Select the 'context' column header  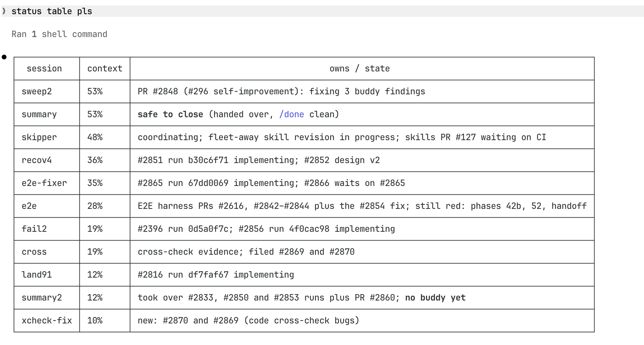[105, 69]
